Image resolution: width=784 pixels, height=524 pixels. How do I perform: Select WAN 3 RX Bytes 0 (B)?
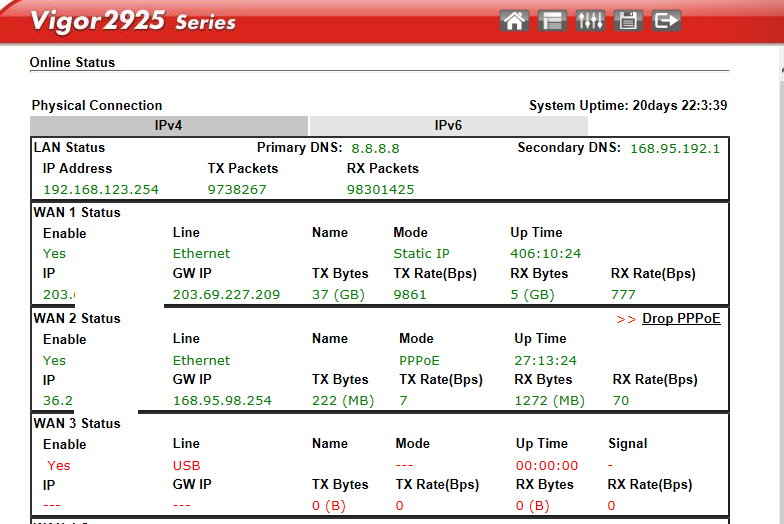pos(532,506)
